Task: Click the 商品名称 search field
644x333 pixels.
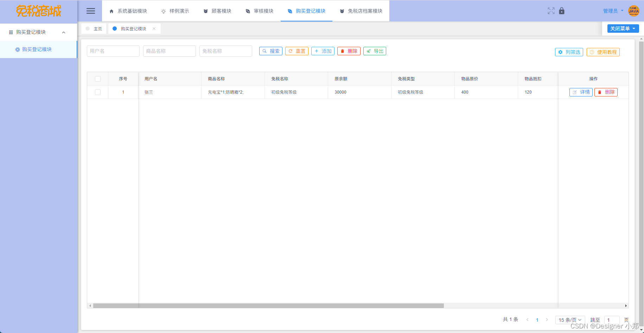Action: 170,51
